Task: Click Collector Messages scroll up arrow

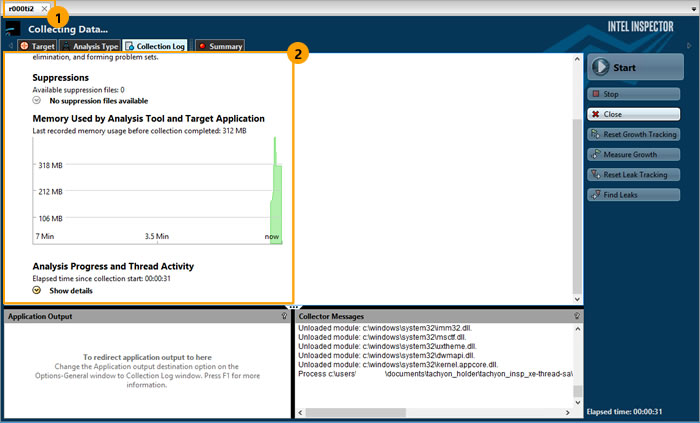Action: click(x=578, y=329)
